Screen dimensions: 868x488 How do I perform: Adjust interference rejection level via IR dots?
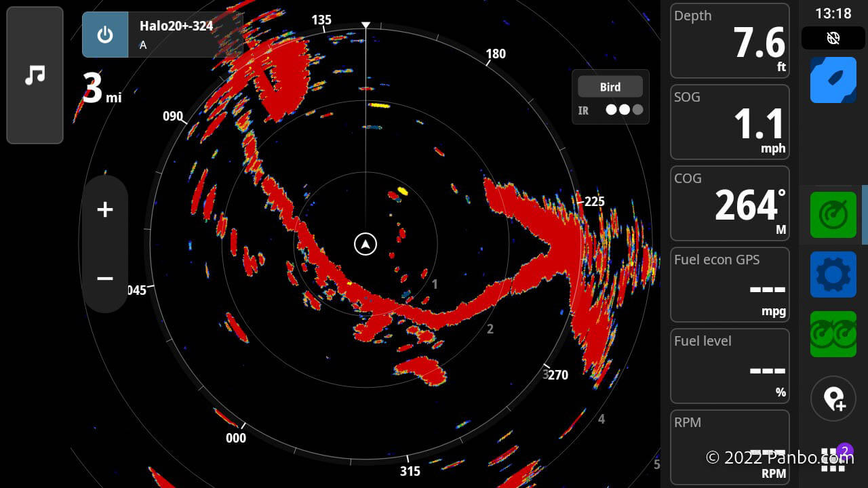[x=624, y=109]
